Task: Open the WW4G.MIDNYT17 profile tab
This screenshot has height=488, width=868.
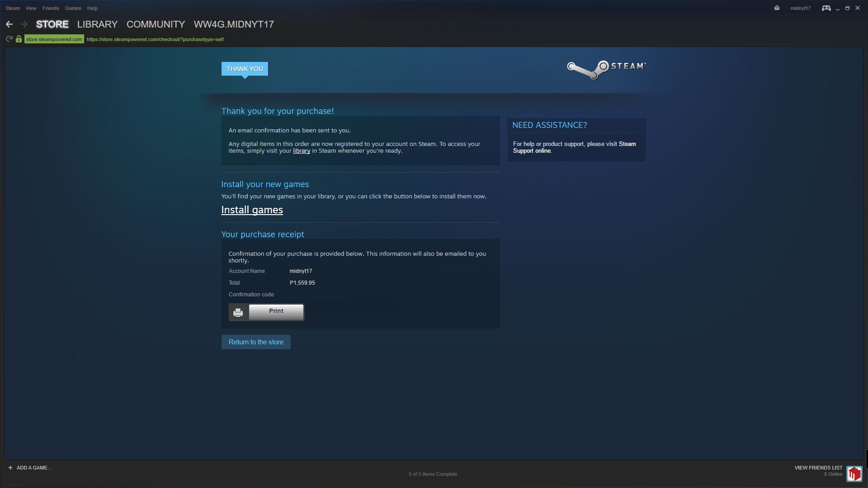Action: pyautogui.click(x=234, y=24)
